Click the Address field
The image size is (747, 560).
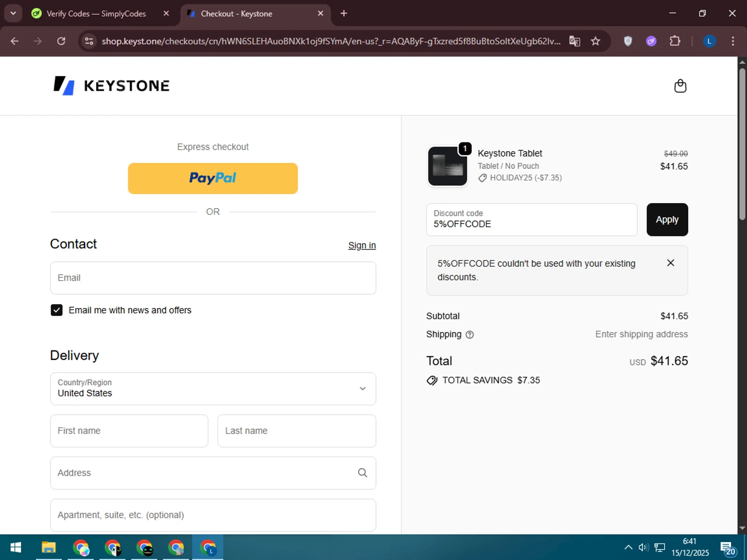coord(213,473)
